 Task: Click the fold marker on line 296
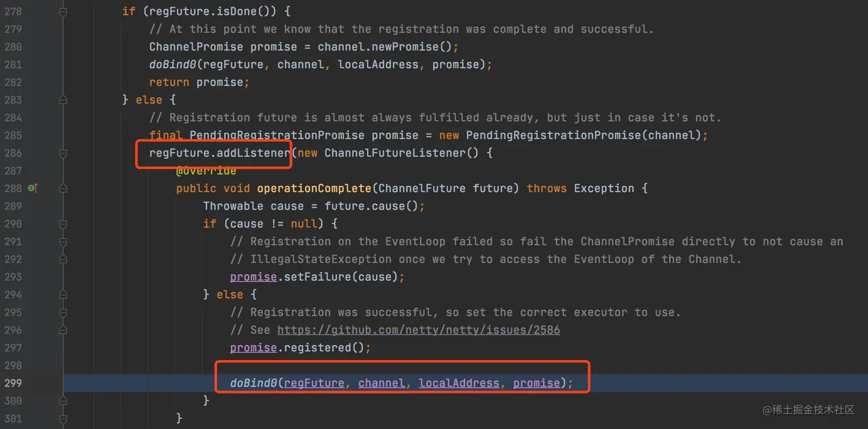[63, 330]
